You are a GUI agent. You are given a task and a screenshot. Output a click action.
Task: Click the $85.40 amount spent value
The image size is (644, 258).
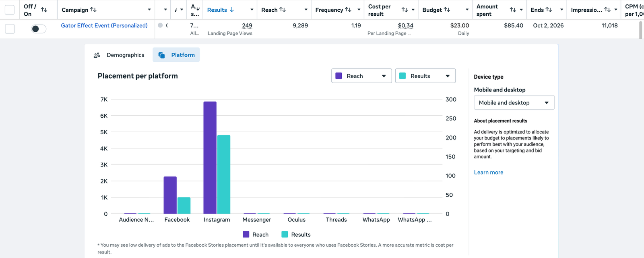[x=514, y=25]
